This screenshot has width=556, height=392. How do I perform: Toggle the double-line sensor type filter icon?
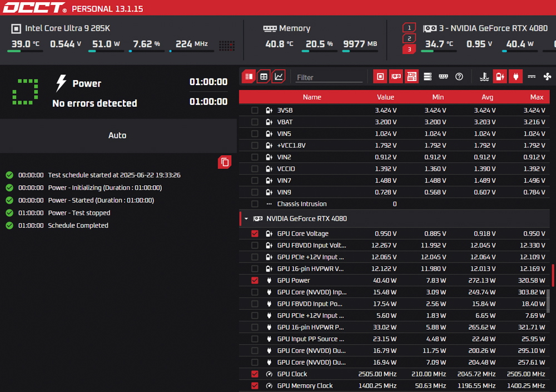click(x=532, y=77)
